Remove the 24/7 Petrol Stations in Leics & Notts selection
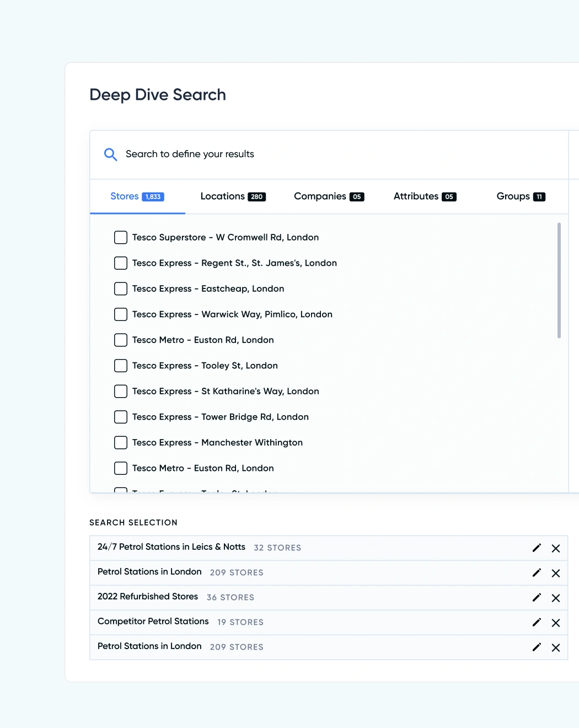Viewport: 579px width, 728px height. click(556, 548)
